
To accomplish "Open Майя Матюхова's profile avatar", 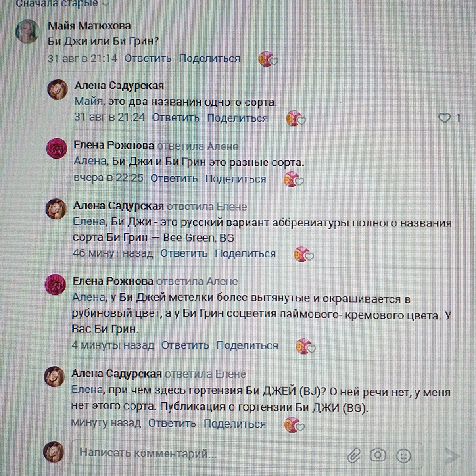I will (27, 31).
